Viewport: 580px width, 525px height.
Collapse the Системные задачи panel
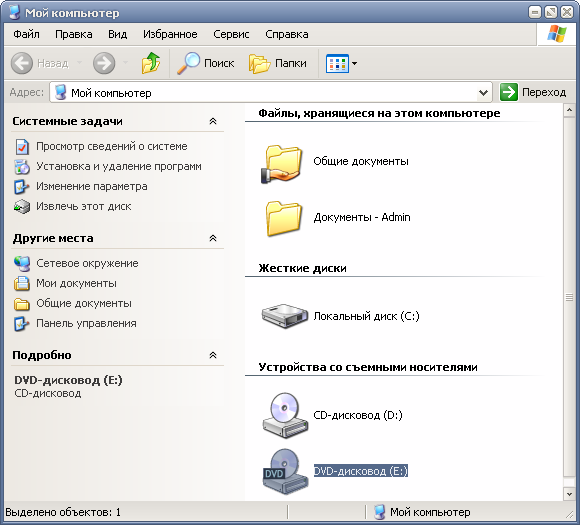[213, 121]
